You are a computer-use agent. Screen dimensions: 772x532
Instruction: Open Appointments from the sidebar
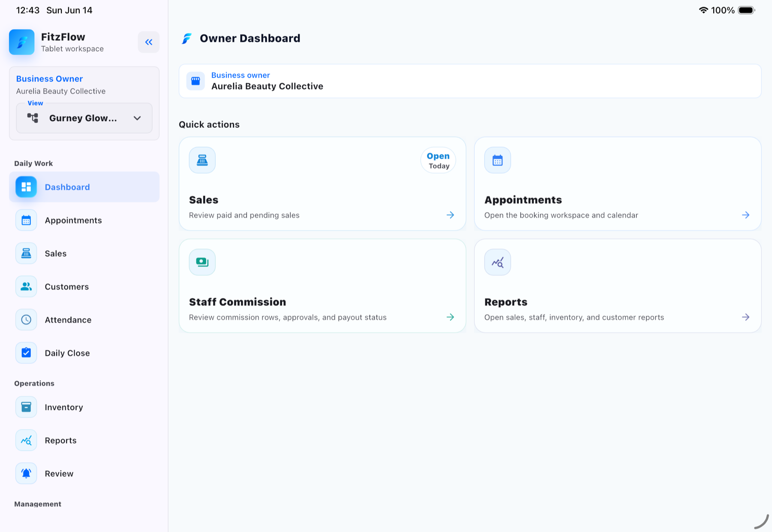click(84, 220)
